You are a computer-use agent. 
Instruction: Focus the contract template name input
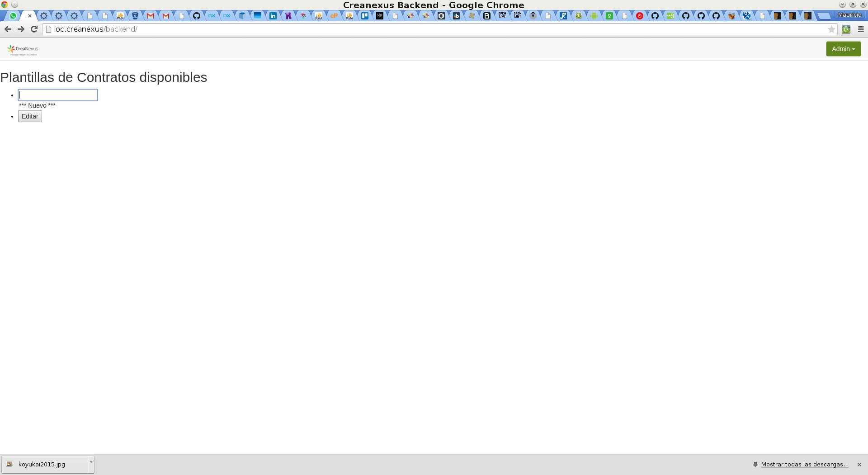58,95
